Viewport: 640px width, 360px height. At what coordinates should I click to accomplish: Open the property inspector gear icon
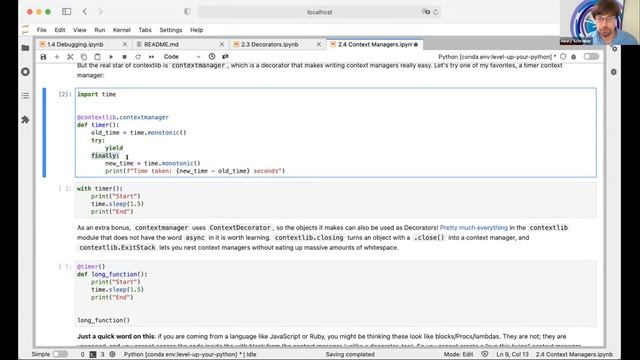(614, 49)
